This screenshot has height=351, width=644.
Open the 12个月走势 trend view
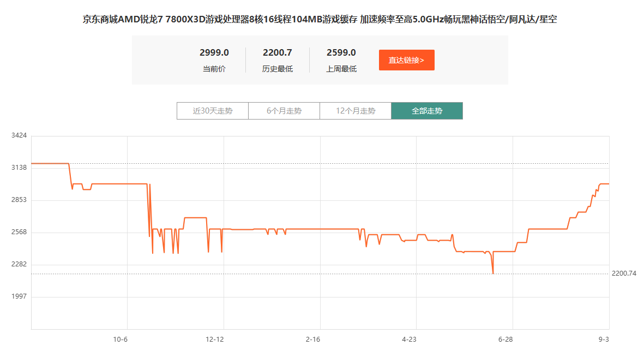coord(356,110)
